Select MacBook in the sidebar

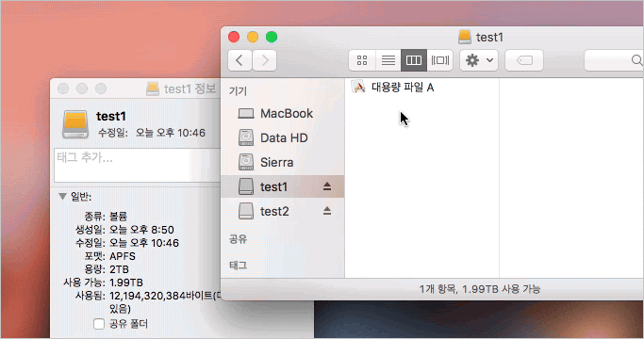pyautogui.click(x=282, y=114)
